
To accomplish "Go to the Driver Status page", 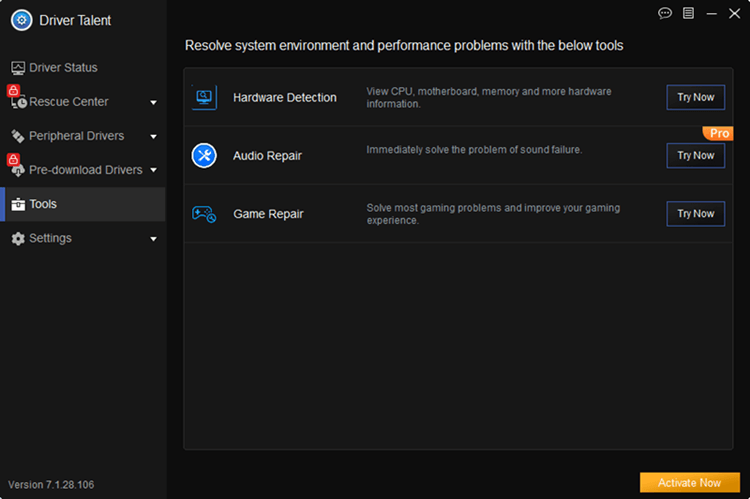I will (83, 68).
